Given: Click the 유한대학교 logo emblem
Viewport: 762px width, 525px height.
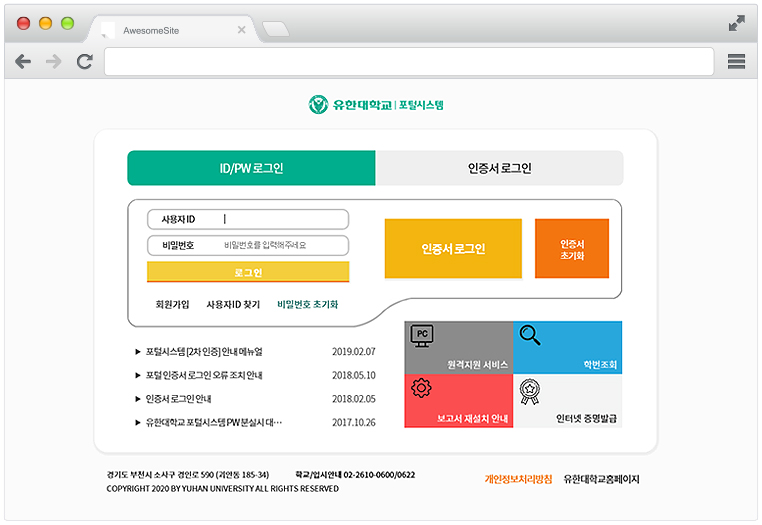Looking at the screenshot, I should click(x=318, y=105).
